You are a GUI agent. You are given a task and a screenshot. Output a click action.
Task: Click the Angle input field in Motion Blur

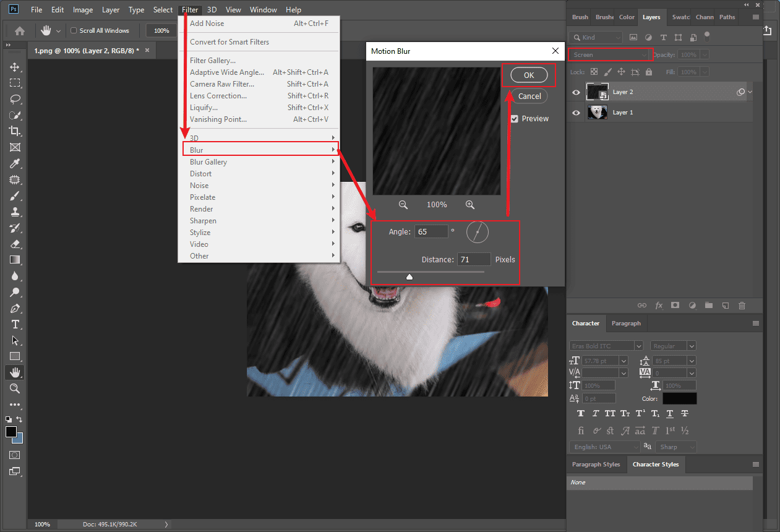(x=431, y=231)
